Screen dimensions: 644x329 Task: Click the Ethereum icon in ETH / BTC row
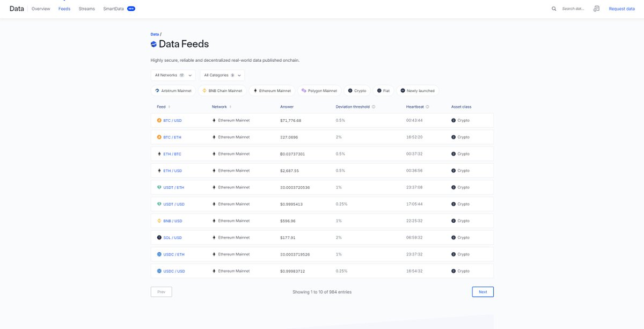click(x=159, y=154)
